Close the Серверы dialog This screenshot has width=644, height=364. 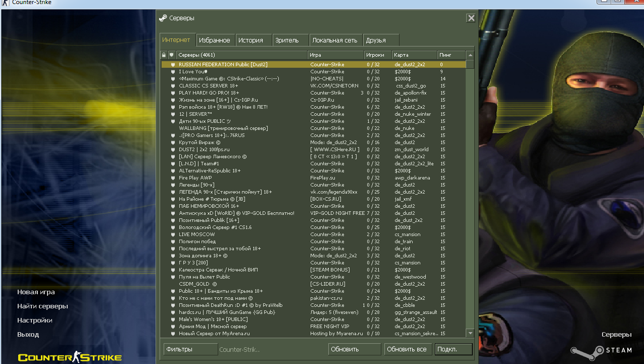[471, 18]
